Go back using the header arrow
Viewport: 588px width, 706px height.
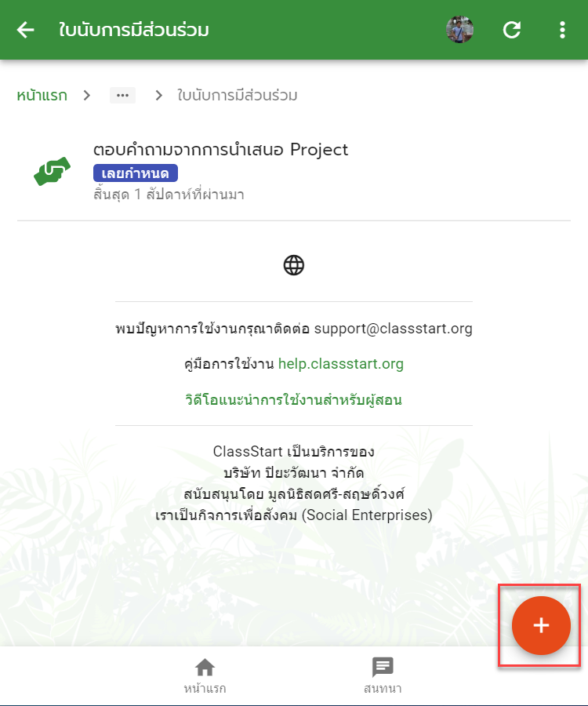26,30
